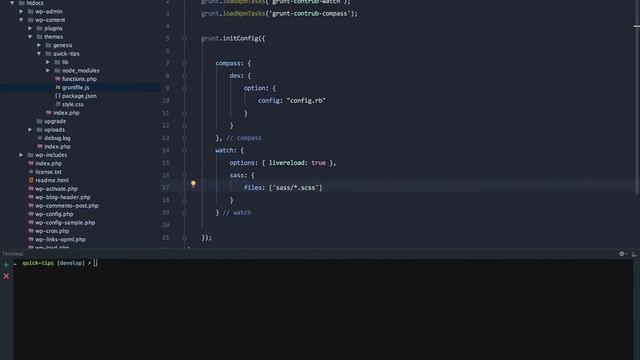The width and height of the screenshot is (640, 360).
Task: Click 'grunt-contrub-compass' in the loadNpmTasks call
Action: click(308, 13)
